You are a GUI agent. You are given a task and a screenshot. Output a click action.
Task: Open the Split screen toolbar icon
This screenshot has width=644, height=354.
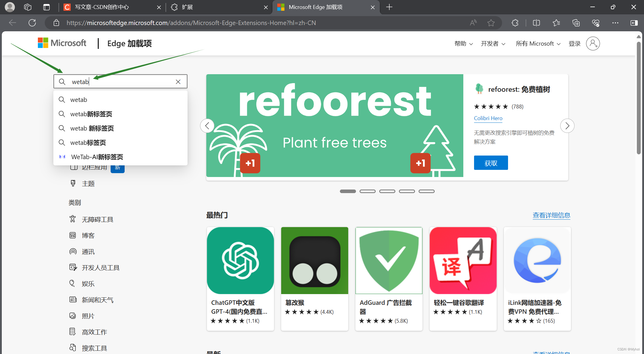click(536, 23)
